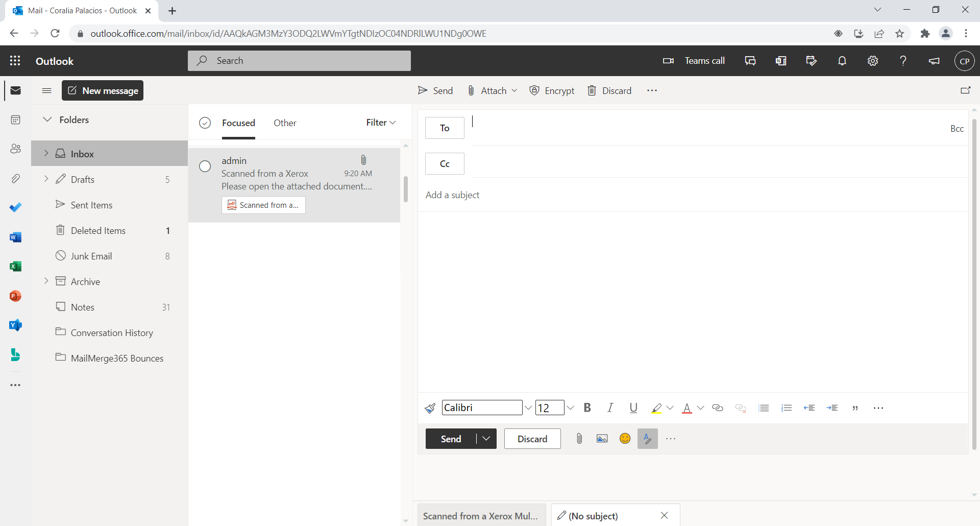Viewport: 980px width, 526px height.
Task: Attach file using bottom paperclip icon
Action: click(579, 439)
